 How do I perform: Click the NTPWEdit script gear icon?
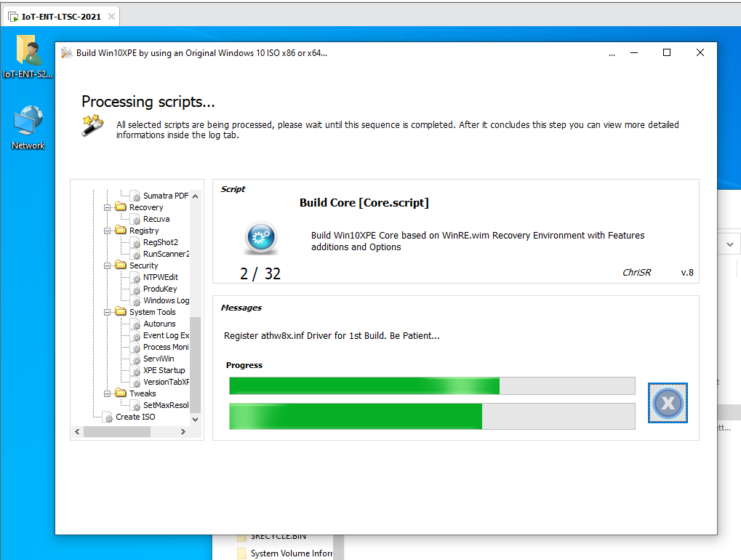[x=136, y=277]
